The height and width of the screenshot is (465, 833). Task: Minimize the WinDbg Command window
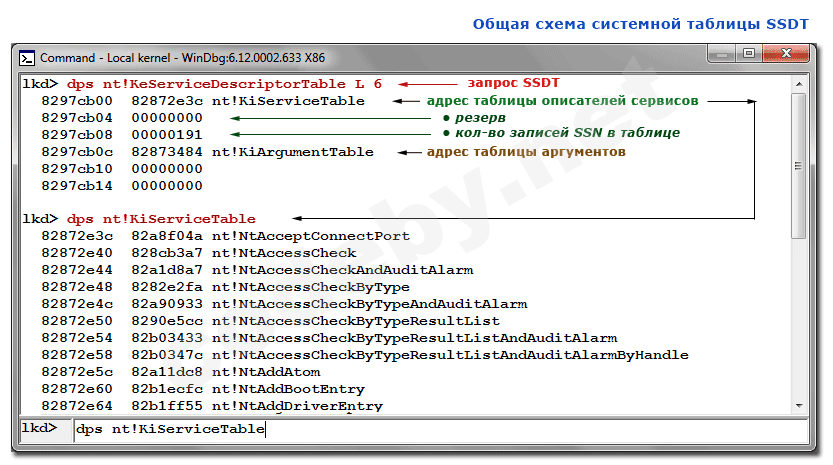pos(721,54)
